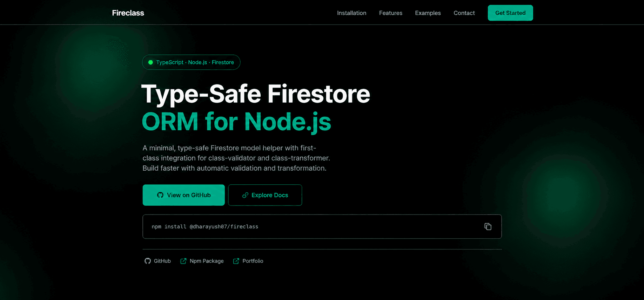644x300 pixels.
Task: Click the GitHub octocat icon in footer links
Action: 148,261
